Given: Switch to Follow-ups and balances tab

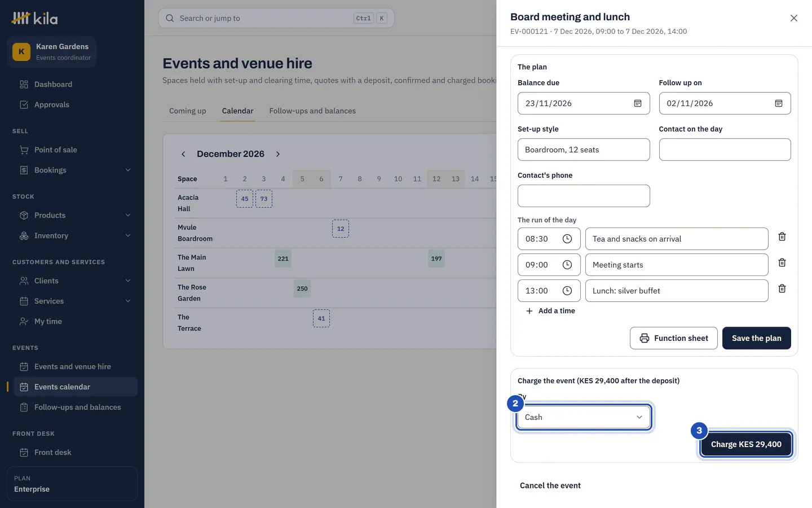Looking at the screenshot, I should [x=312, y=111].
